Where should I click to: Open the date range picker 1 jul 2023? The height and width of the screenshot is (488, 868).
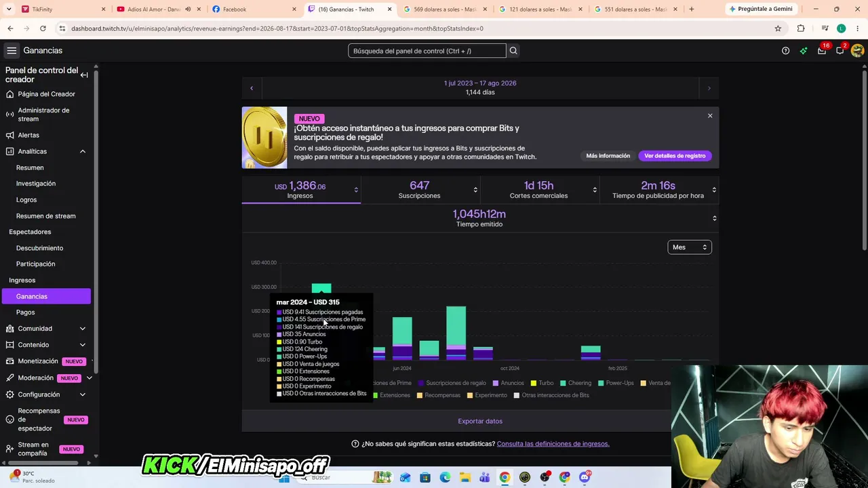[x=480, y=87]
